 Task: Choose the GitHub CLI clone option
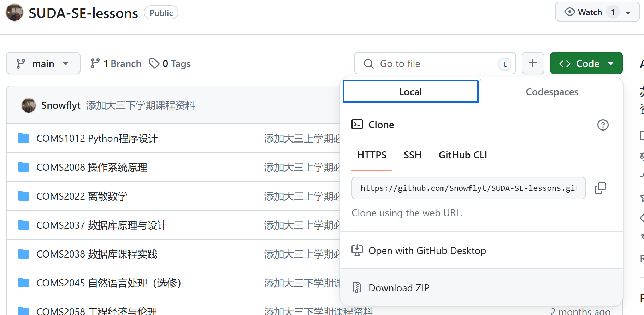coord(462,155)
